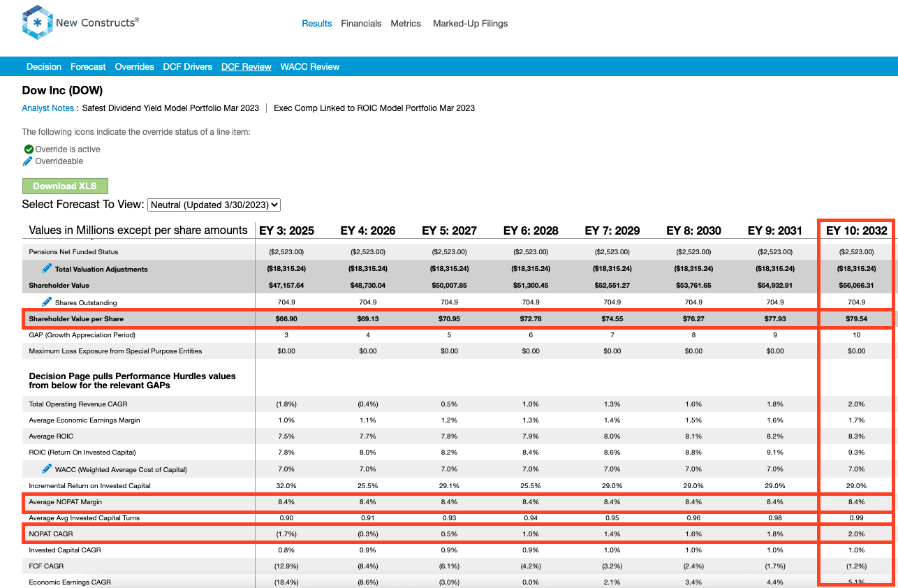The image size is (898, 588).
Task: Click the New Constructs brand name
Action: (97, 22)
